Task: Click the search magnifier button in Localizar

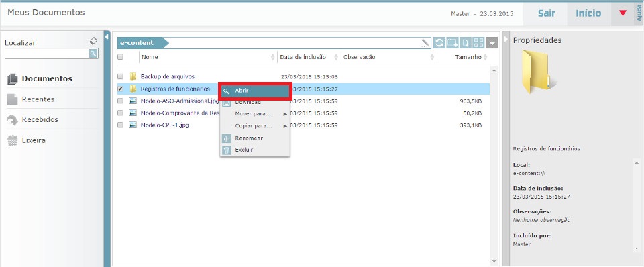Action: coord(93,53)
